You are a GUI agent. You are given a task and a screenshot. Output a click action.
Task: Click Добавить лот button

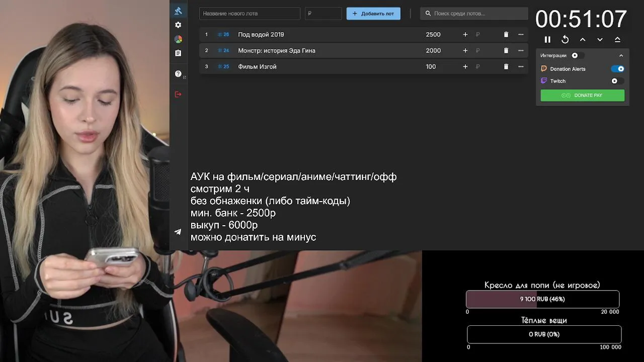[373, 14]
